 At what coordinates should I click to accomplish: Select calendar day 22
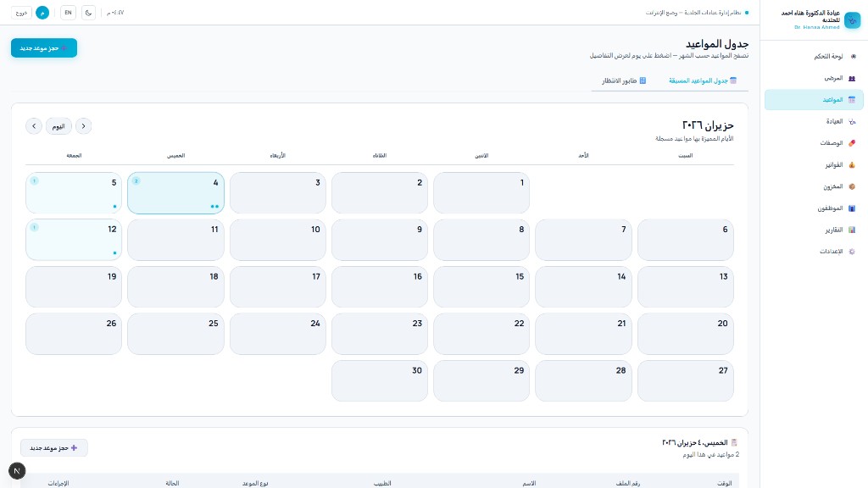(x=481, y=334)
